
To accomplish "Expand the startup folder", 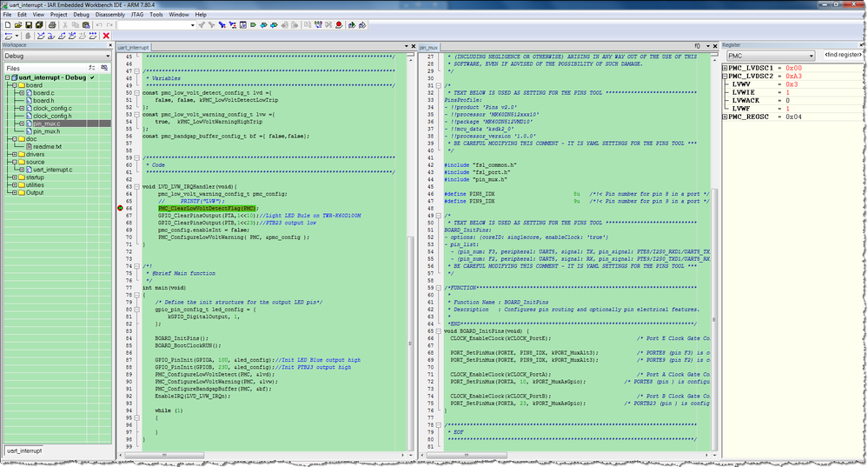I will [15, 177].
